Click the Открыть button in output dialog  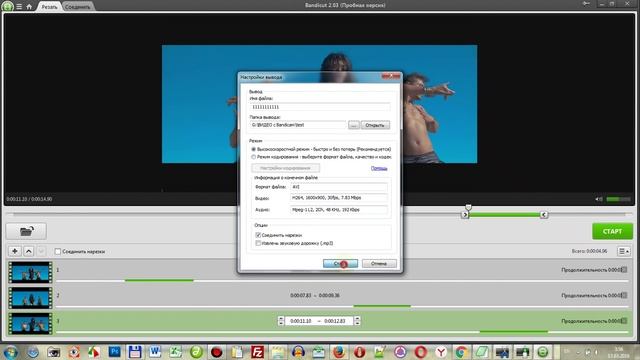pyautogui.click(x=375, y=125)
